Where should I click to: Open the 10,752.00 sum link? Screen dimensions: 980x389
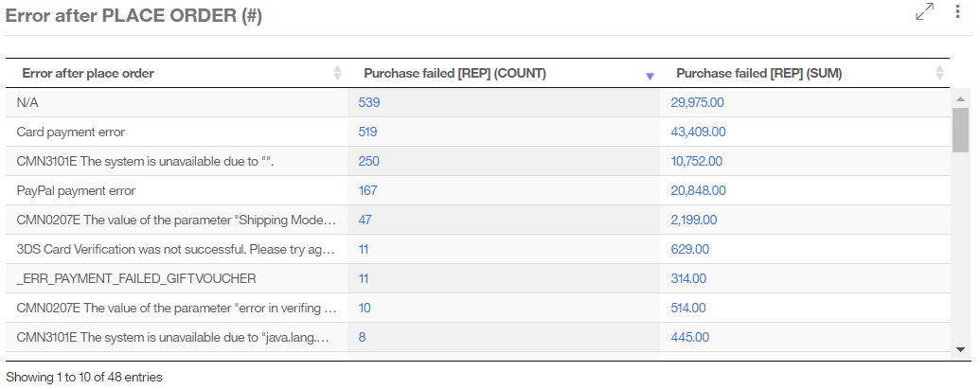pos(697,161)
